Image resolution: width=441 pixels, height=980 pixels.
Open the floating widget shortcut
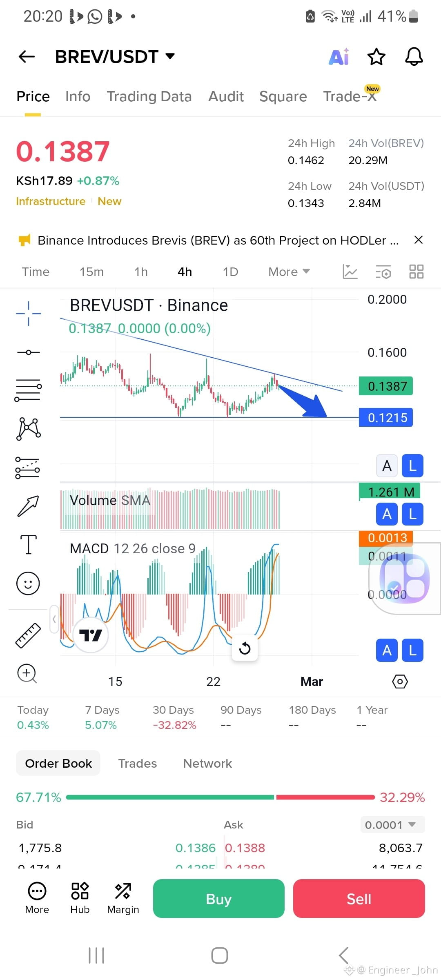click(x=404, y=579)
